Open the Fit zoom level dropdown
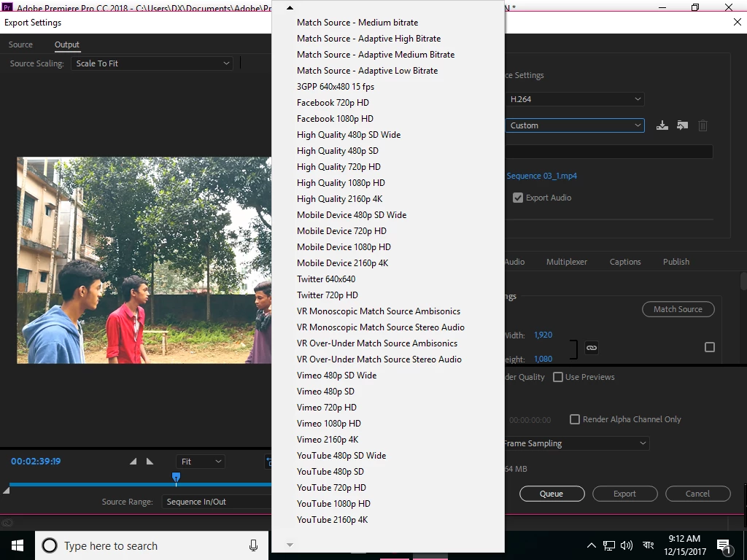Image resolution: width=747 pixels, height=560 pixels. pyautogui.click(x=201, y=462)
